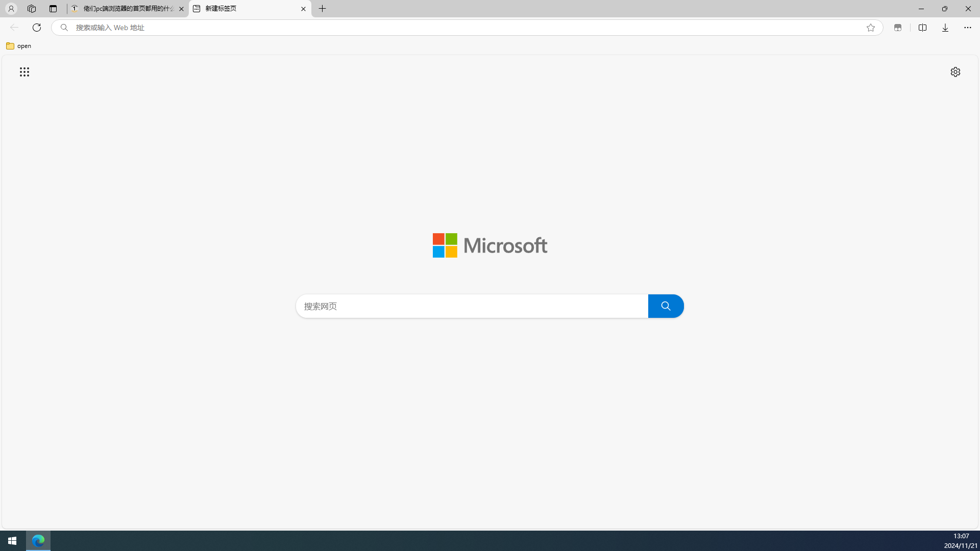Open the tab actions menu icon
Viewport: 980px width, 551px height.
(53, 9)
